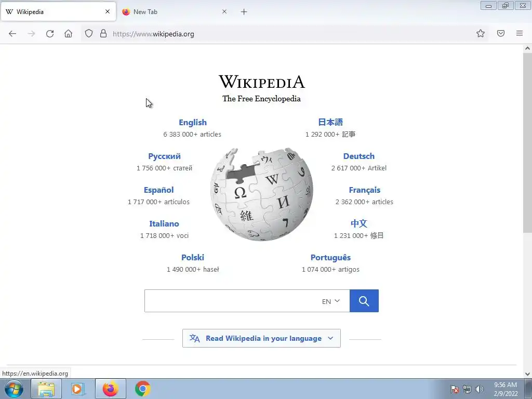Open the Русский Wikipedia link
The image size is (532, 399).
[164, 156]
